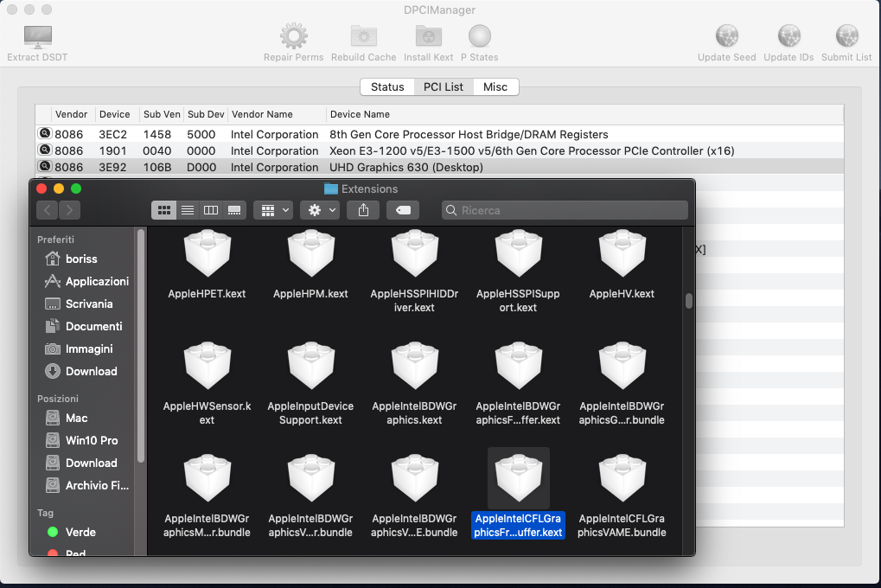The width and height of the screenshot is (881, 588).
Task: Click the Finder file list scrollbar
Action: click(689, 301)
